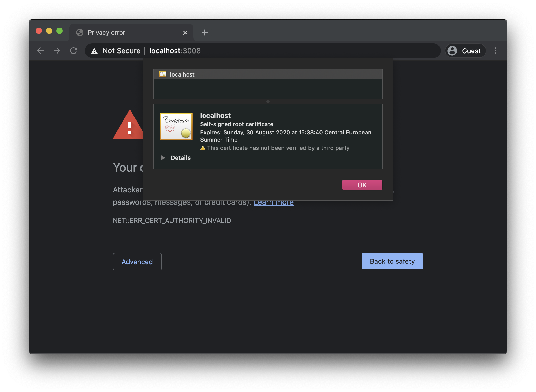Close the Privacy error tab
Screen dimensions: 536x392
pyautogui.click(x=185, y=33)
